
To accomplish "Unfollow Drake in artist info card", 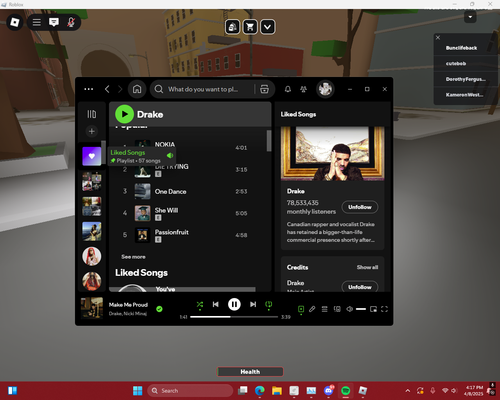I will (x=360, y=207).
